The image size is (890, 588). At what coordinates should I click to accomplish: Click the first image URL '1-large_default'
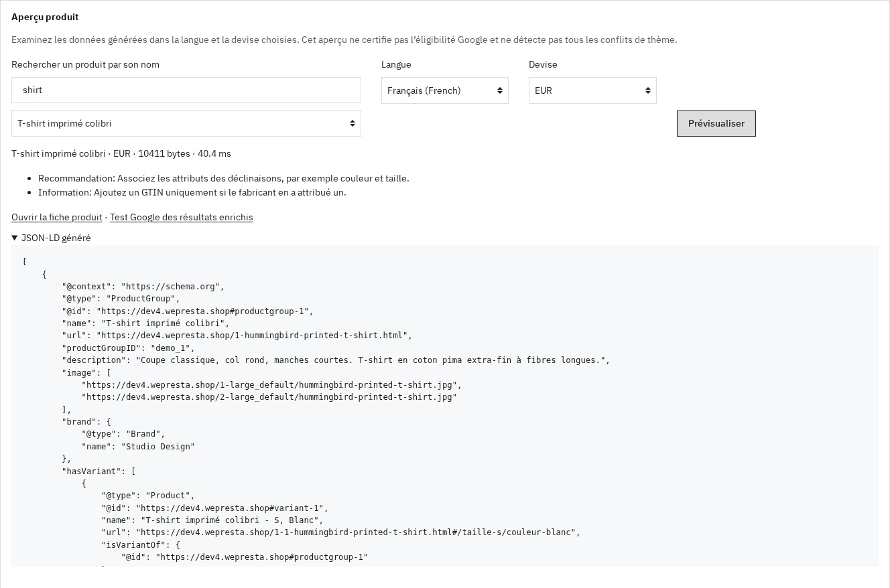271,385
